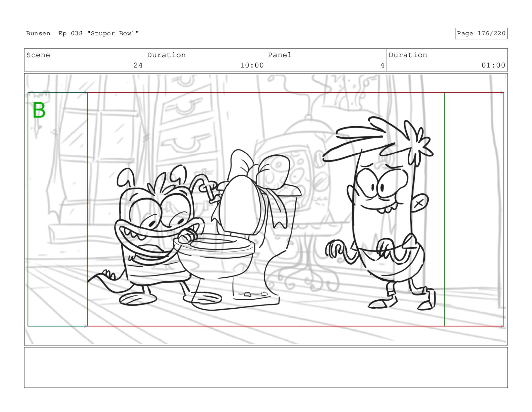532x412 pixels.
Task: Click the green 'B' camera label
Action: click(x=39, y=110)
